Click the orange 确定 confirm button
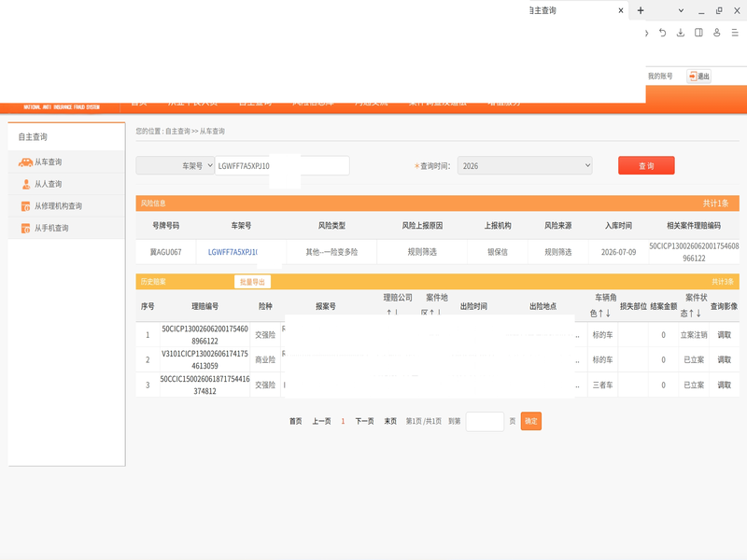This screenshot has width=747, height=560. [530, 421]
